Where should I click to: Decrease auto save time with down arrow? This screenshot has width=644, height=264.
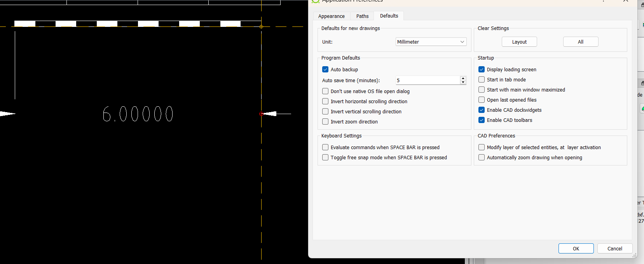tap(463, 82)
